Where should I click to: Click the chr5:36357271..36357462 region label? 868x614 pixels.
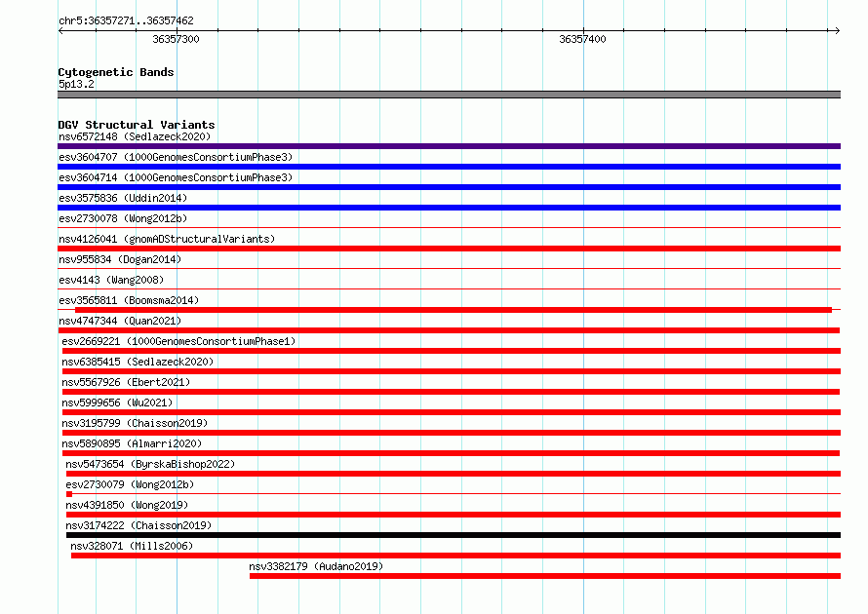tap(126, 20)
